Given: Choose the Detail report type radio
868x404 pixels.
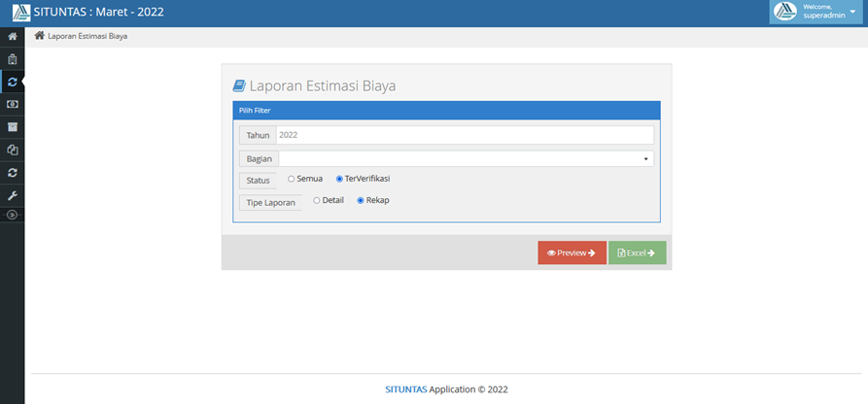Looking at the screenshot, I should [317, 200].
